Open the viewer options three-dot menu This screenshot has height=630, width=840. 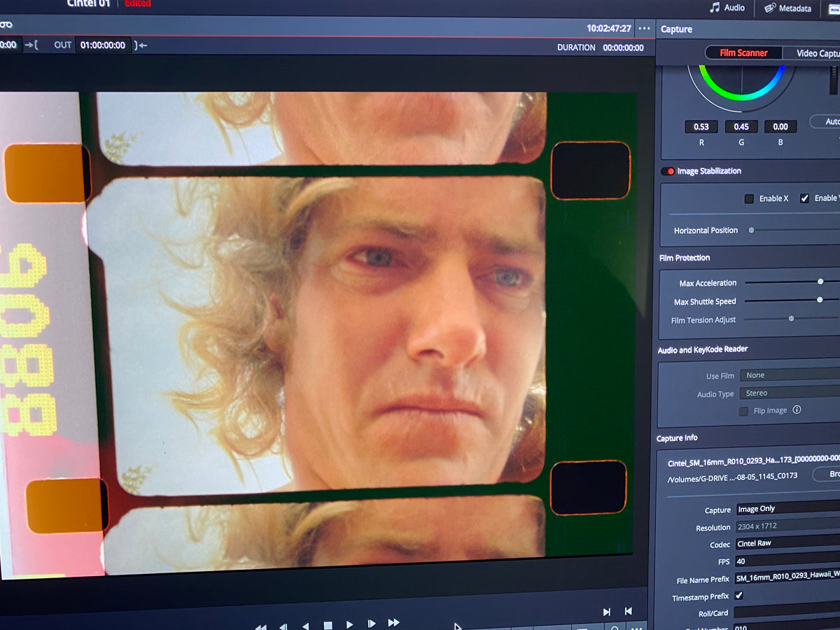tap(645, 29)
